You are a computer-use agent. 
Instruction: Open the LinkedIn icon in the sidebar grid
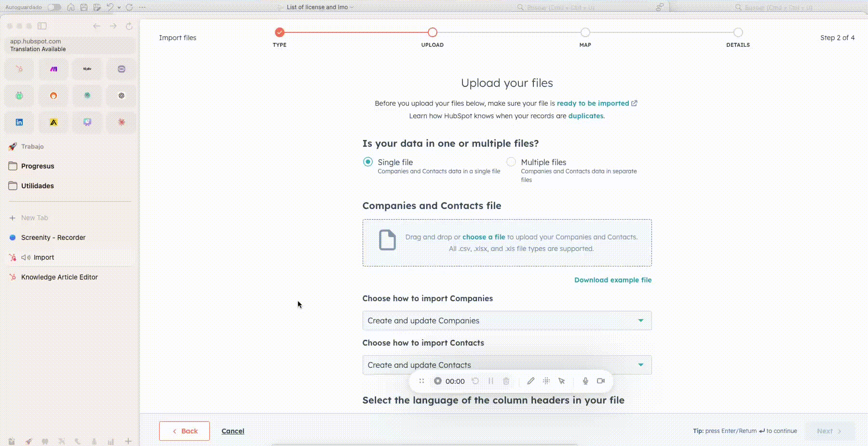[x=19, y=122]
